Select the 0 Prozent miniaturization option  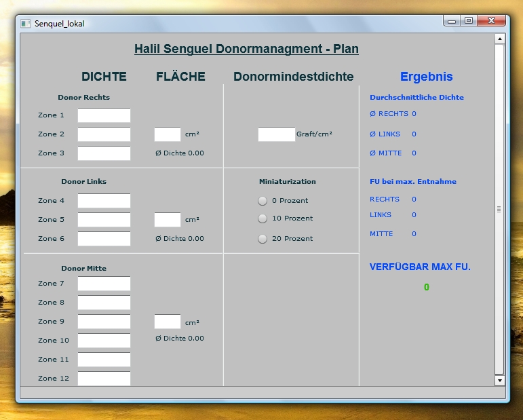pyautogui.click(x=263, y=201)
